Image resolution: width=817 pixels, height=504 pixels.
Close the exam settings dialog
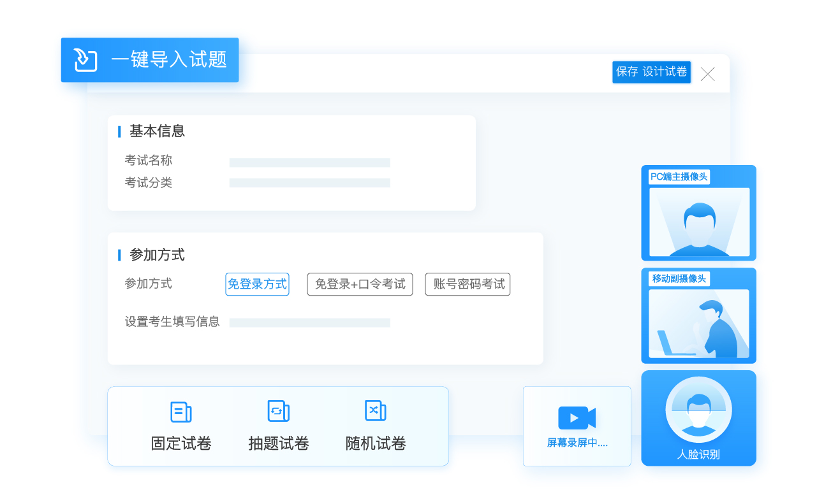coord(707,74)
